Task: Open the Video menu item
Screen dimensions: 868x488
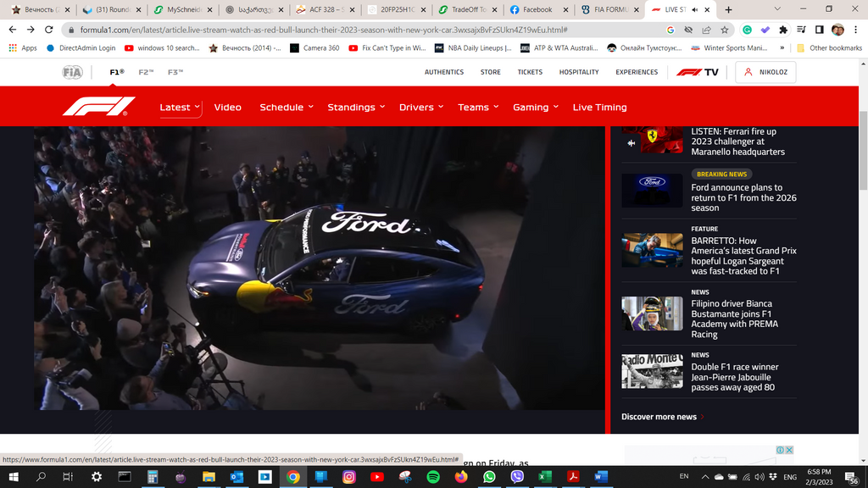Action: [227, 108]
